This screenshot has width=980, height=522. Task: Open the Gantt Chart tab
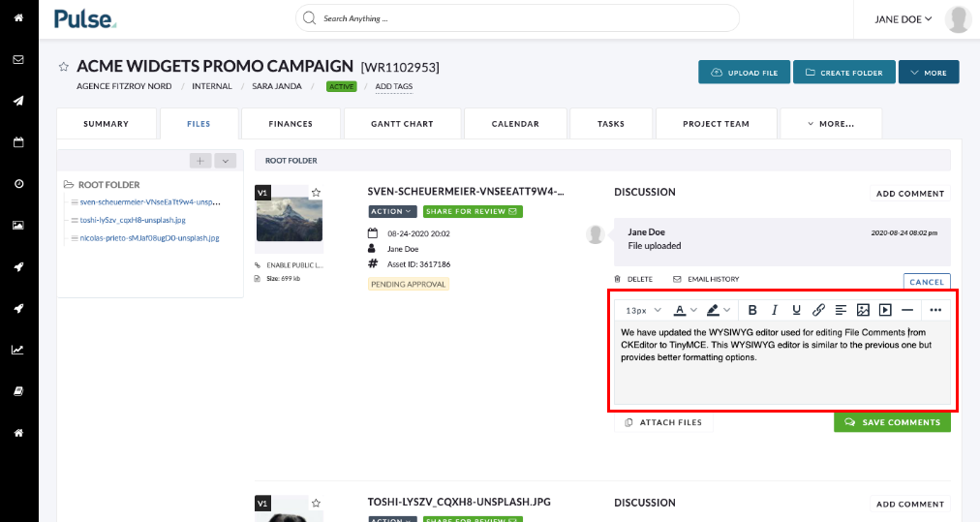(403, 124)
